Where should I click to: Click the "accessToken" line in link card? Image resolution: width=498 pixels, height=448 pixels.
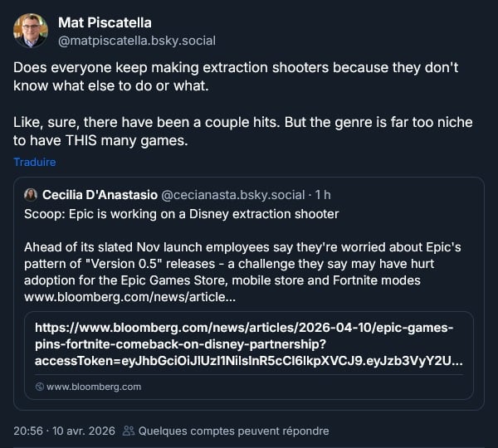(249, 362)
